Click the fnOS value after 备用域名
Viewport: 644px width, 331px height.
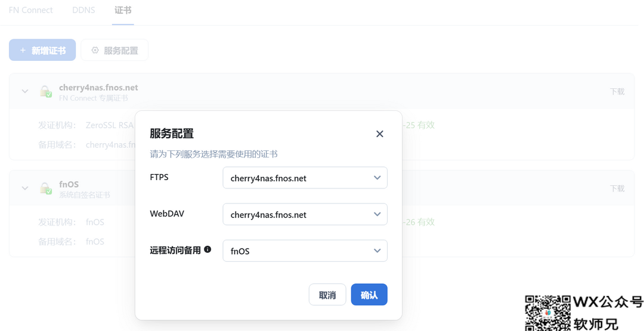coord(95,242)
